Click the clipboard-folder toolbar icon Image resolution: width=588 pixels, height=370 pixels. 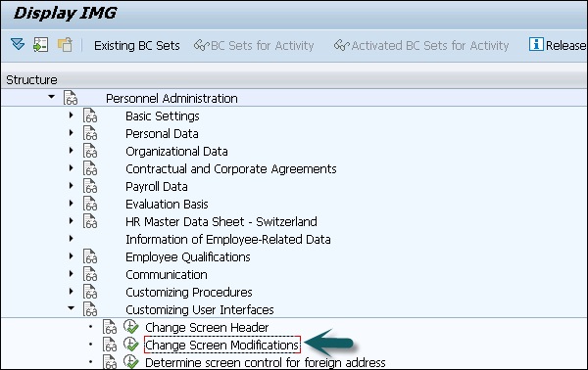click(65, 45)
